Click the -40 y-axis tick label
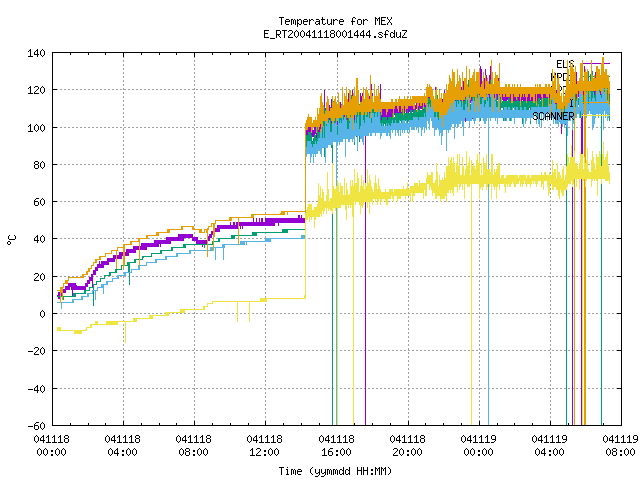The height and width of the screenshot is (480, 640). click(37, 389)
